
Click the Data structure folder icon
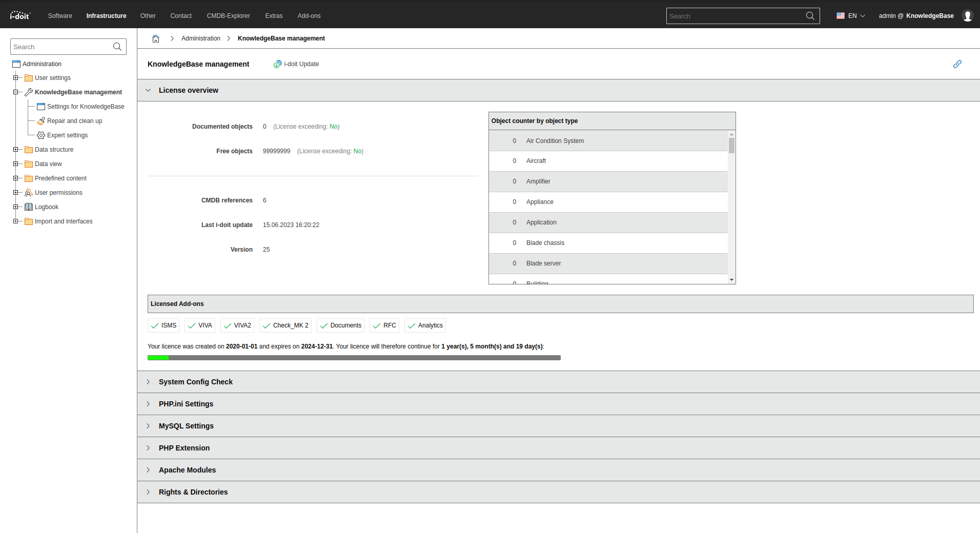pos(29,150)
